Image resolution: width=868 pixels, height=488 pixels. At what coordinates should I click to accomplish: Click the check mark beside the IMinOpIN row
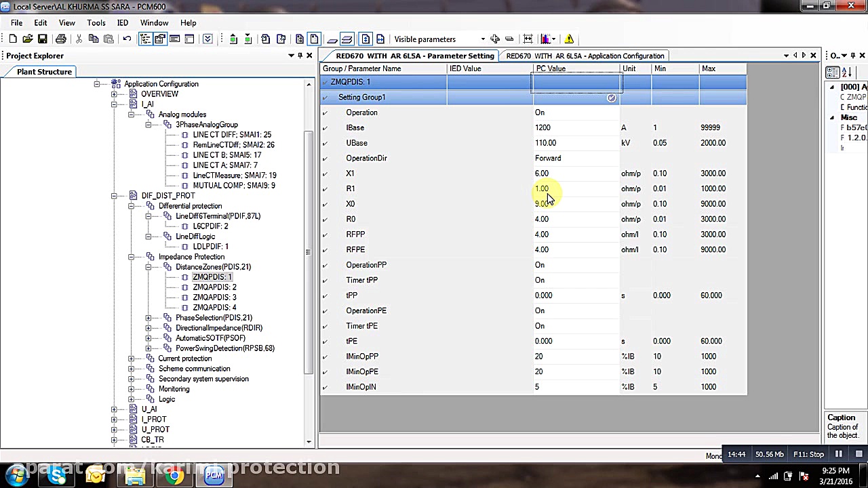tap(325, 387)
